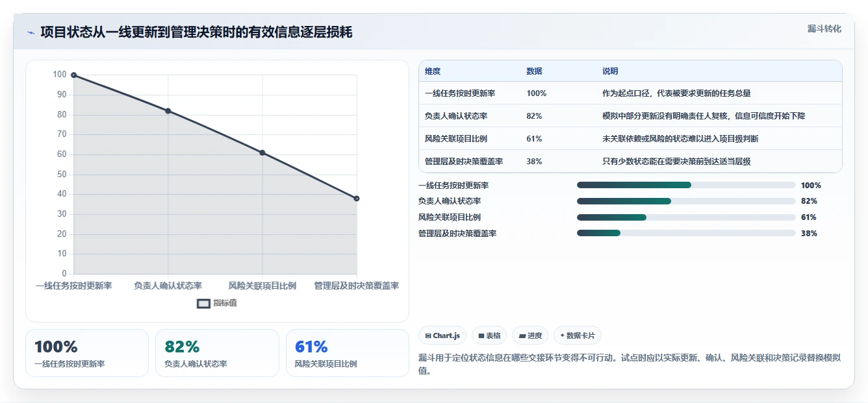The width and height of the screenshot is (868, 403).
Task: Click the 38% label beside progress bar
Action: point(809,234)
